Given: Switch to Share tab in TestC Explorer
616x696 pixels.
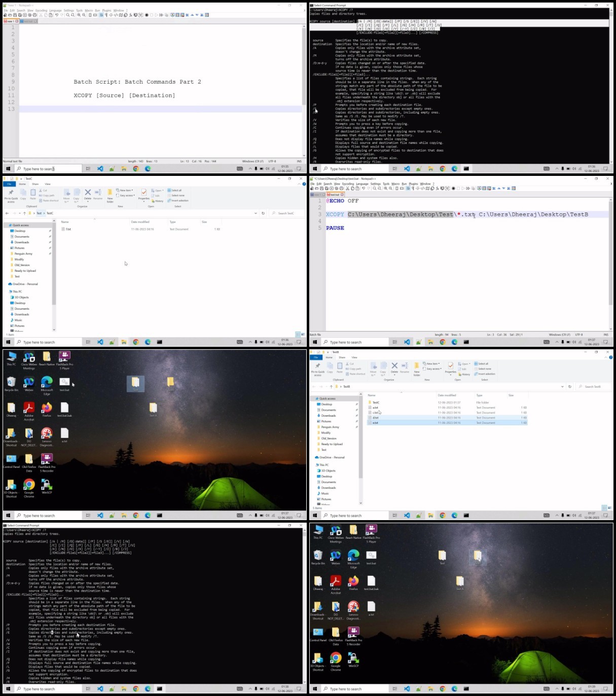Looking at the screenshot, I should point(35,184).
